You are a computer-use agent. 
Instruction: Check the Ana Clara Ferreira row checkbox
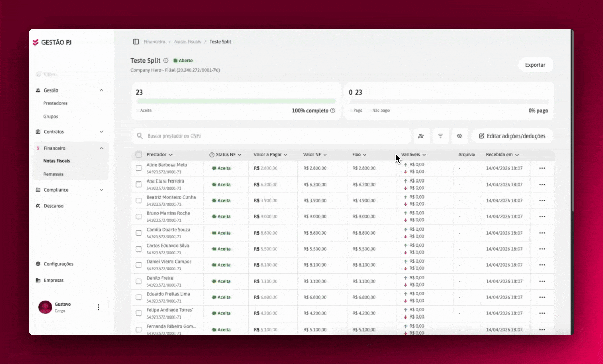tap(139, 185)
